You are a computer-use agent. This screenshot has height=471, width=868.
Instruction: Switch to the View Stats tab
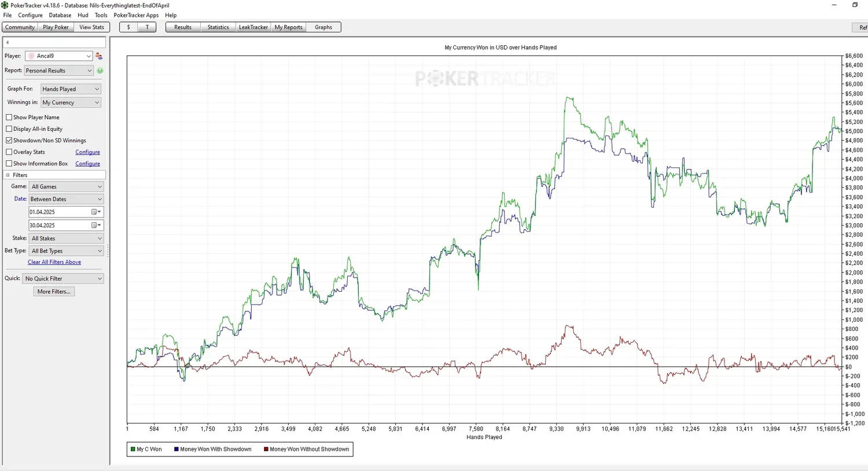[91, 27]
